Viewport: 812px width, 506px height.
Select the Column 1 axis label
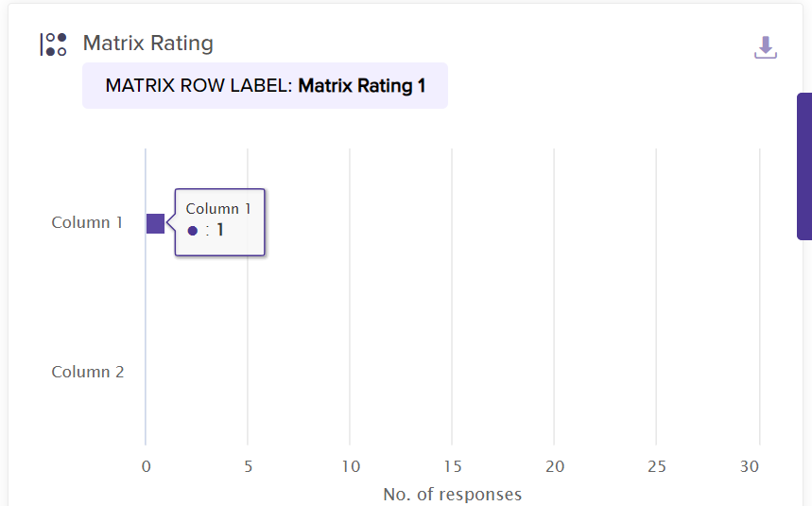(87, 223)
